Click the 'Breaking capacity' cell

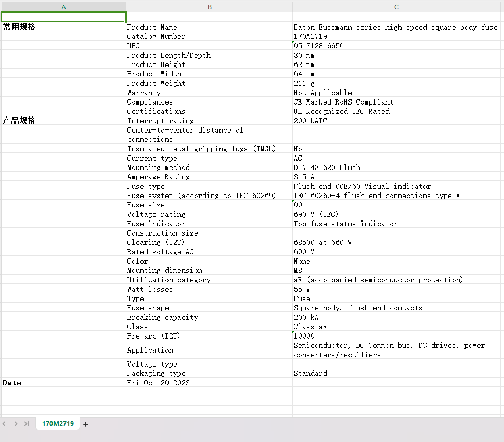pos(209,317)
